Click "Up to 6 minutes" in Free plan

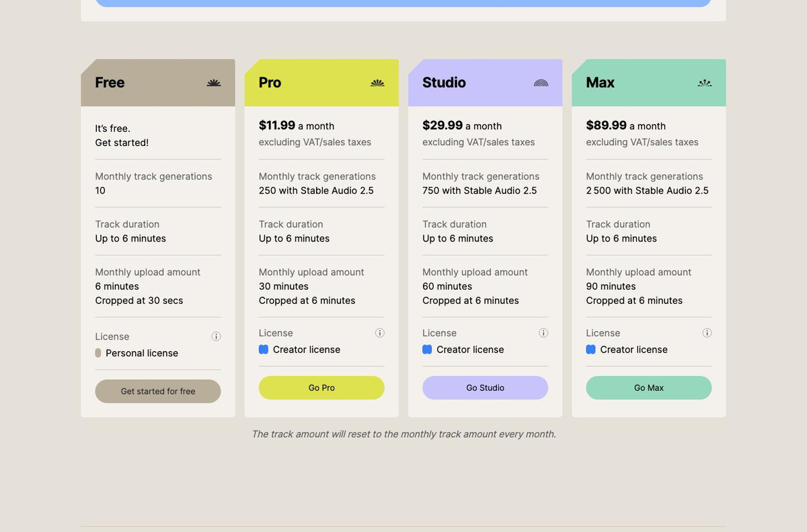click(130, 239)
